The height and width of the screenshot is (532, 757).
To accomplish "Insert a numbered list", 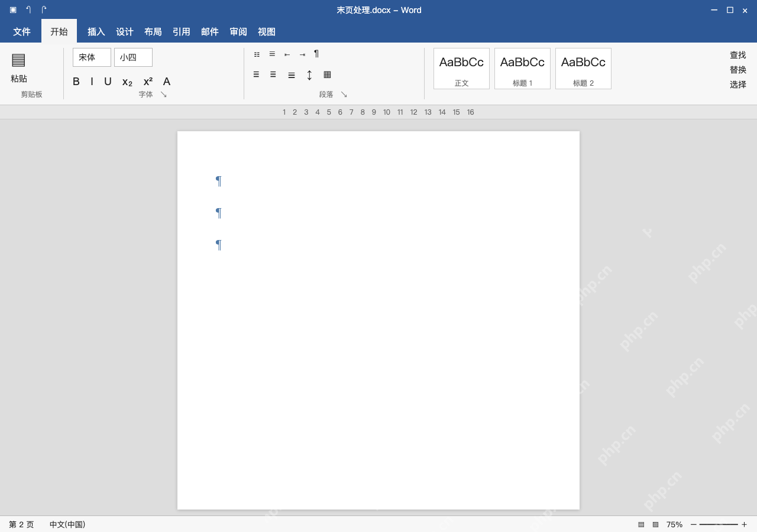I will point(272,54).
